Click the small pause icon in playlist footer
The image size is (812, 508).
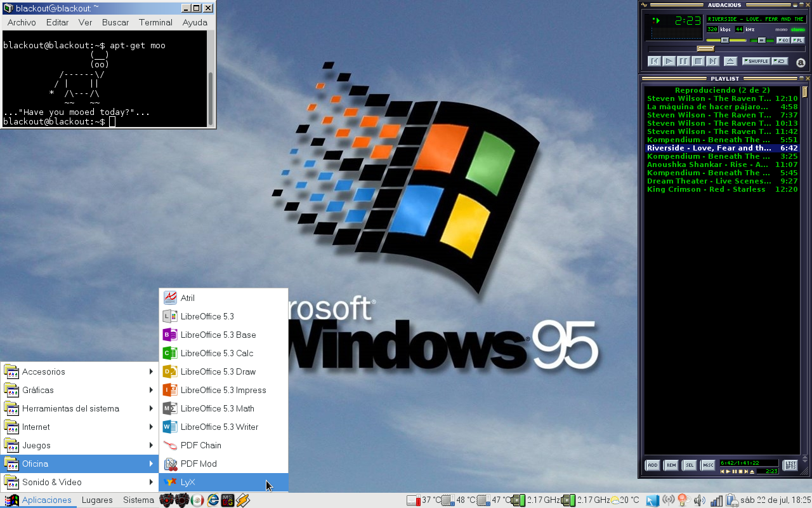(734, 471)
